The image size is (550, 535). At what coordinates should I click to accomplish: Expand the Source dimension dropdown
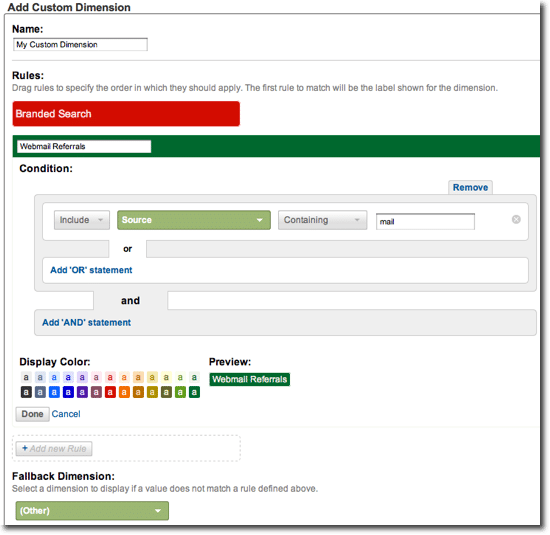(x=194, y=220)
